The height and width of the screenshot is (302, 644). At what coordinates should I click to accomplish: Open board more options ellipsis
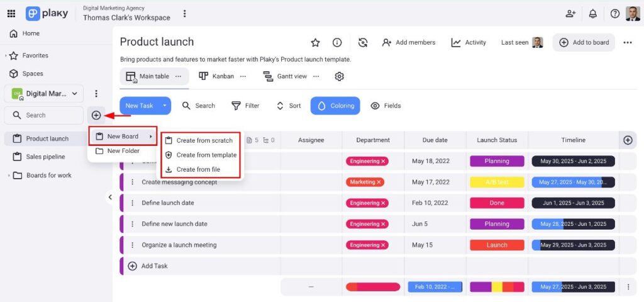point(627,42)
